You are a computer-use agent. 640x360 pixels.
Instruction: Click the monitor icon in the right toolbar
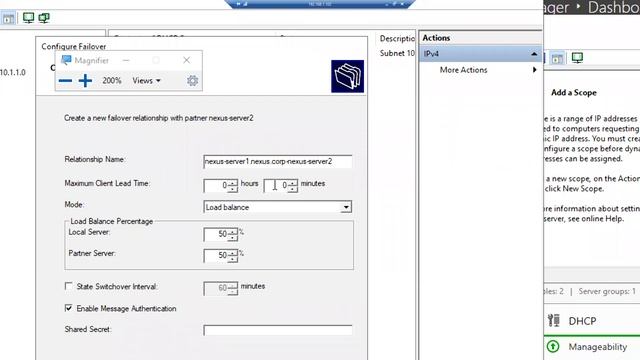tap(577, 58)
